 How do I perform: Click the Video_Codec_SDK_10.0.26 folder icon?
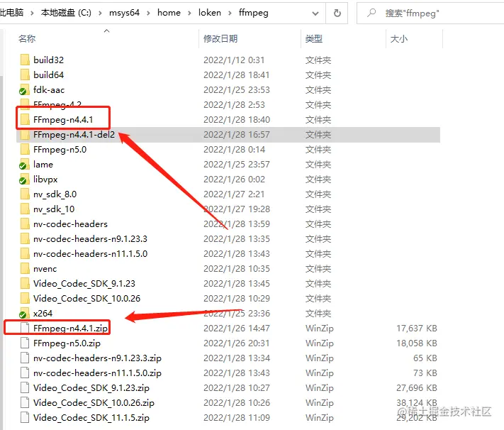[x=25, y=298]
